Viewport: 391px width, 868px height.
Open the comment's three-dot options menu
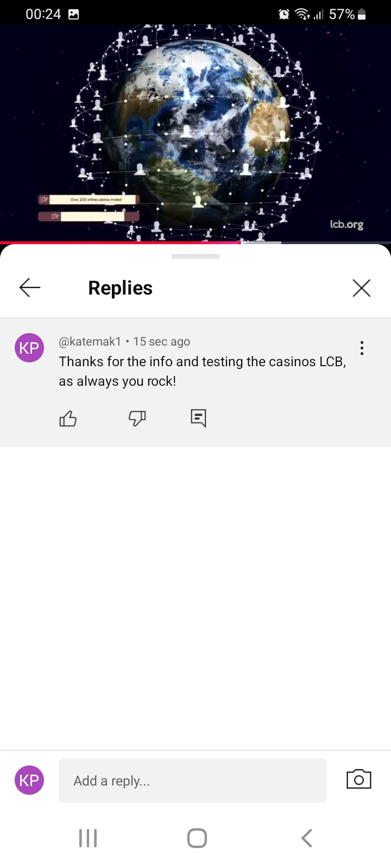(x=362, y=348)
